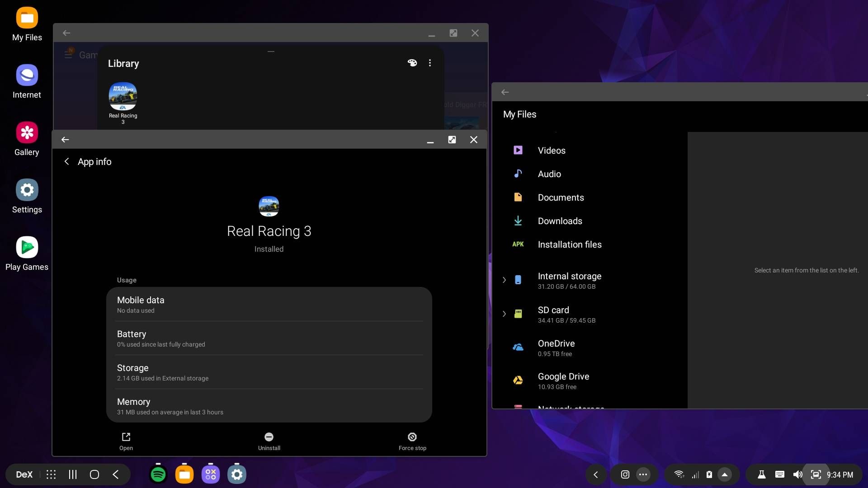Click Mobile data usage section
This screenshot has height=488, width=868.
(269, 304)
